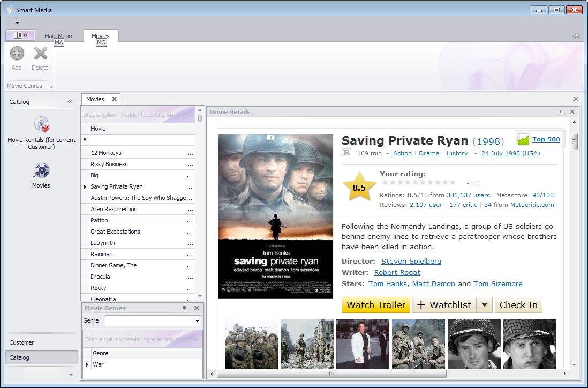Click the R rating badge
The width and height of the screenshot is (588, 388).
[346, 153]
